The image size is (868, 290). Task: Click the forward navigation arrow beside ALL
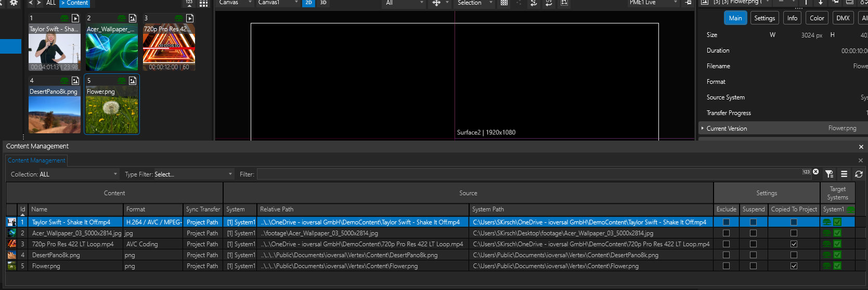40,3
